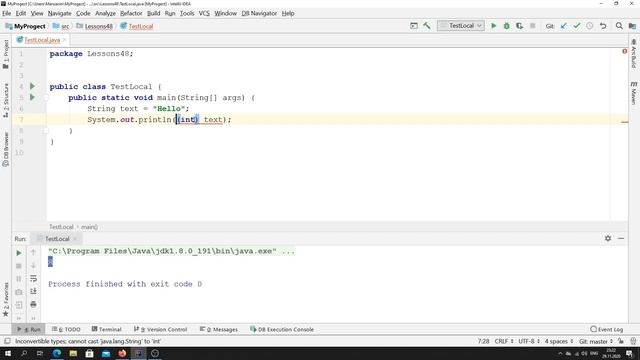The width and height of the screenshot is (640, 360).
Task: Open Windows Start menu
Action: [x=8, y=353]
